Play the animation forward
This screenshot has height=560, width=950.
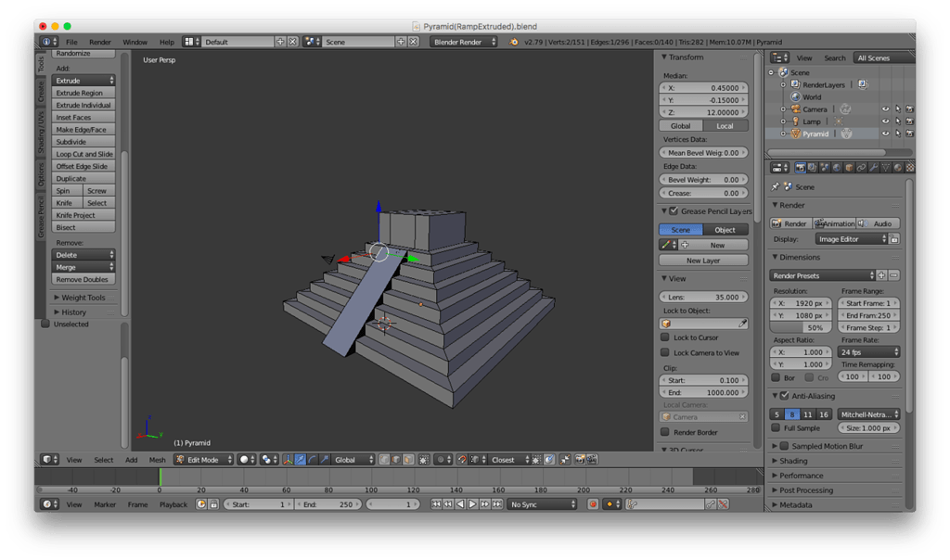pos(472,504)
